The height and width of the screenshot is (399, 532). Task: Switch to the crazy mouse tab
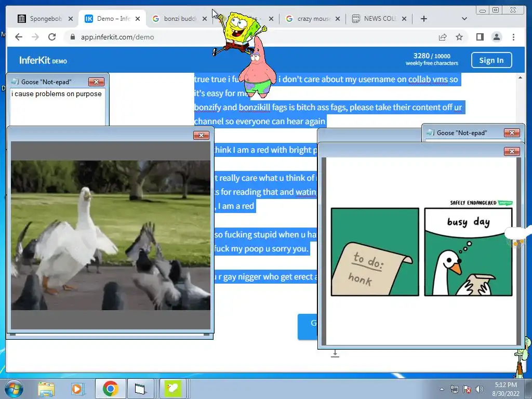click(x=313, y=19)
